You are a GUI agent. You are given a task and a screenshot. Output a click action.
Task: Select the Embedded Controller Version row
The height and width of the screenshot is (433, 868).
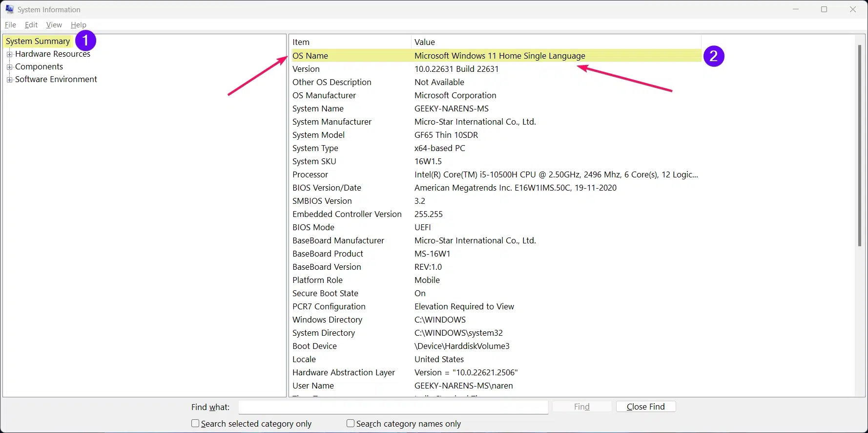496,214
